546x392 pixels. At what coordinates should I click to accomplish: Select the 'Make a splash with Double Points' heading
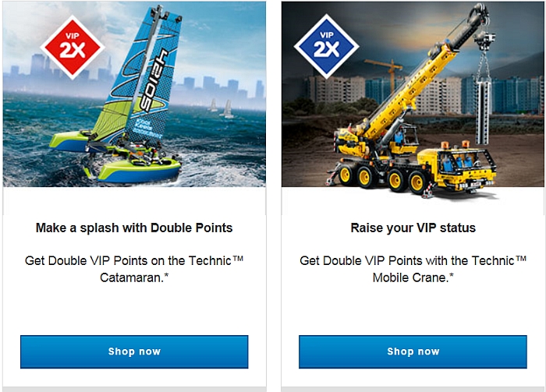click(x=134, y=228)
